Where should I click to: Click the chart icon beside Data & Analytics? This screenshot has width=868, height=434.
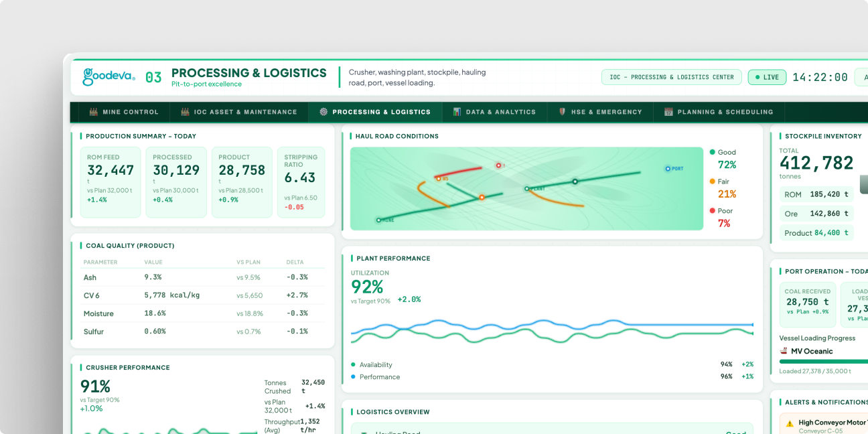457,112
